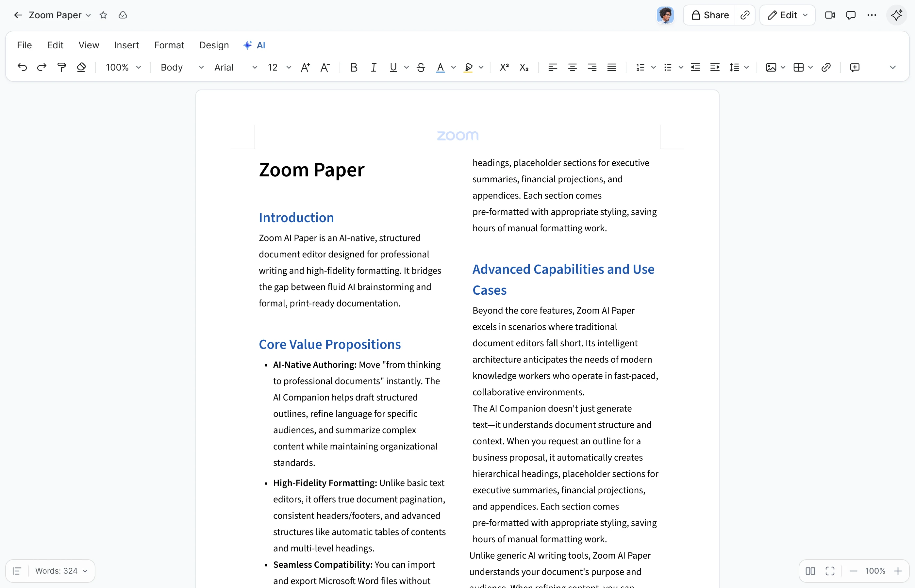Open the Zoom Paper title dropdown
This screenshot has width=915, height=588.
(88, 15)
